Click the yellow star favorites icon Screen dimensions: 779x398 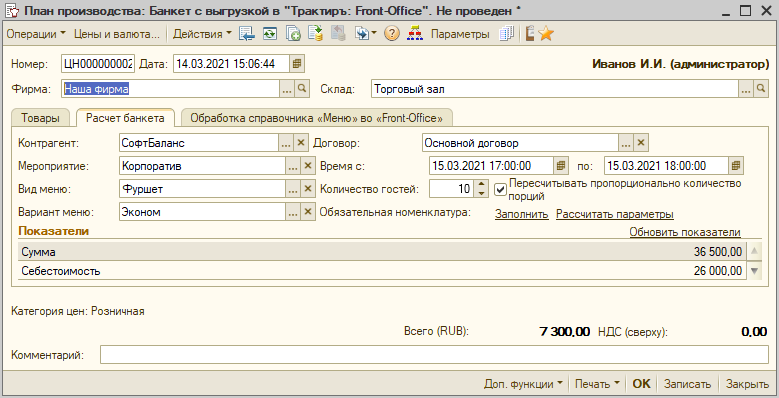[x=545, y=34]
